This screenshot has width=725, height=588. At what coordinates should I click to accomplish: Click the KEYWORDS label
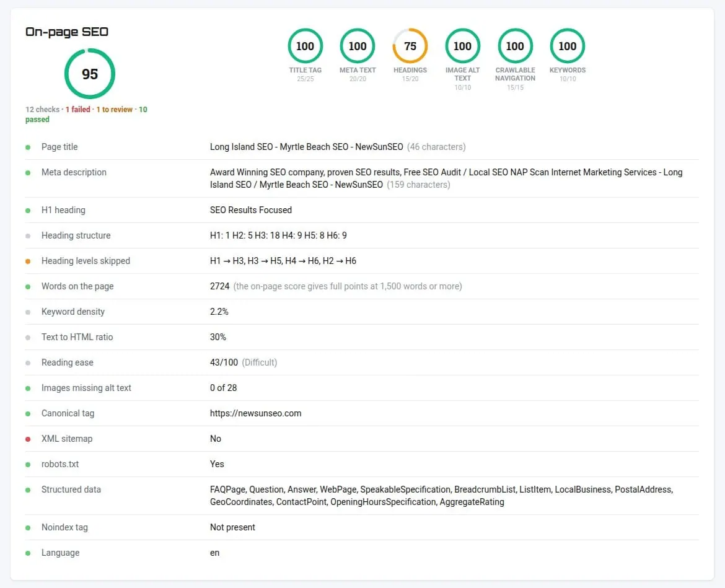(568, 70)
